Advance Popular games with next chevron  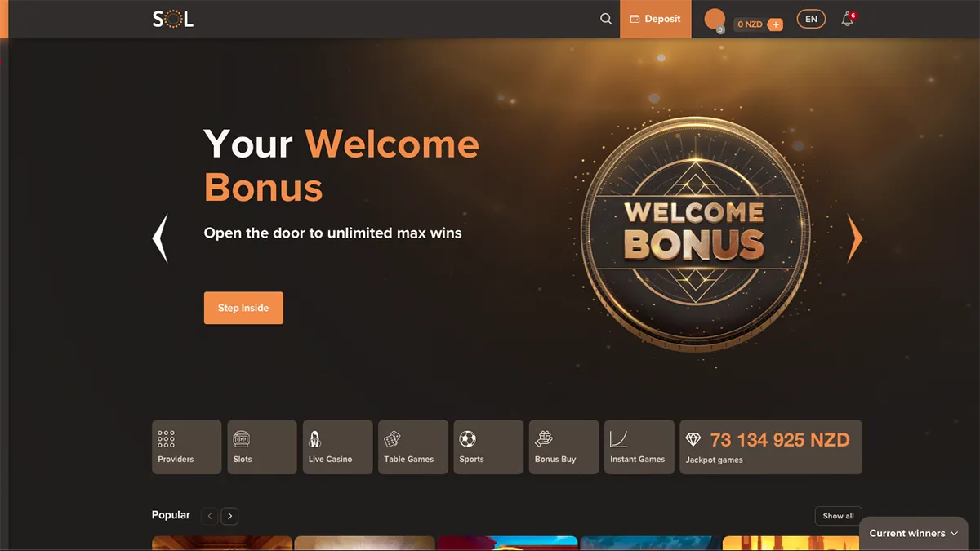230,516
